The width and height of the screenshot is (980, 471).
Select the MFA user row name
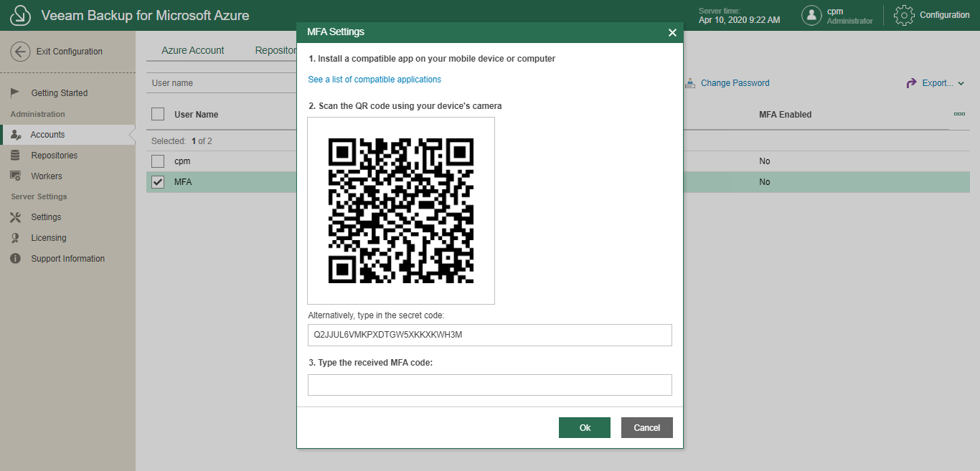(x=183, y=182)
